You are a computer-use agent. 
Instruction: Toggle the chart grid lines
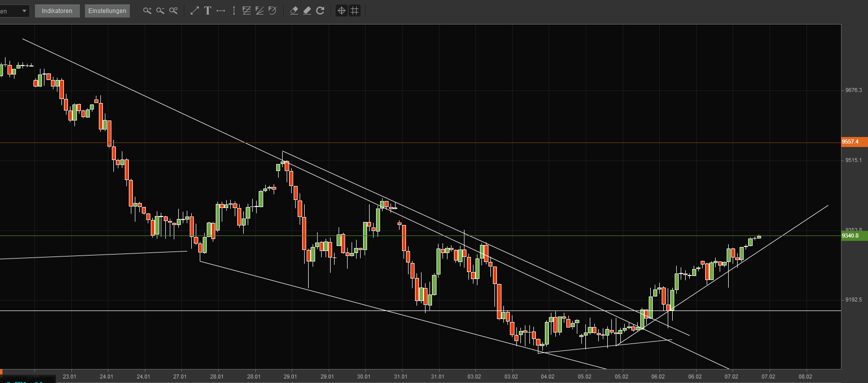click(x=355, y=10)
